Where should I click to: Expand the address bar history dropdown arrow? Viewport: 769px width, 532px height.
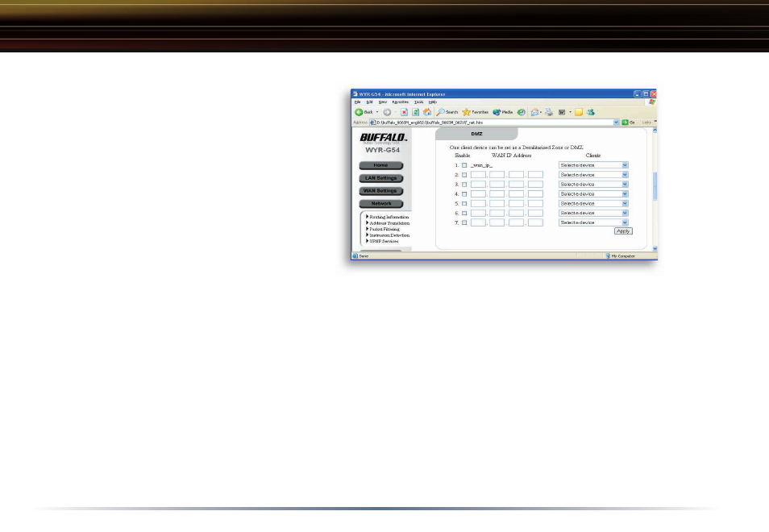(616, 122)
